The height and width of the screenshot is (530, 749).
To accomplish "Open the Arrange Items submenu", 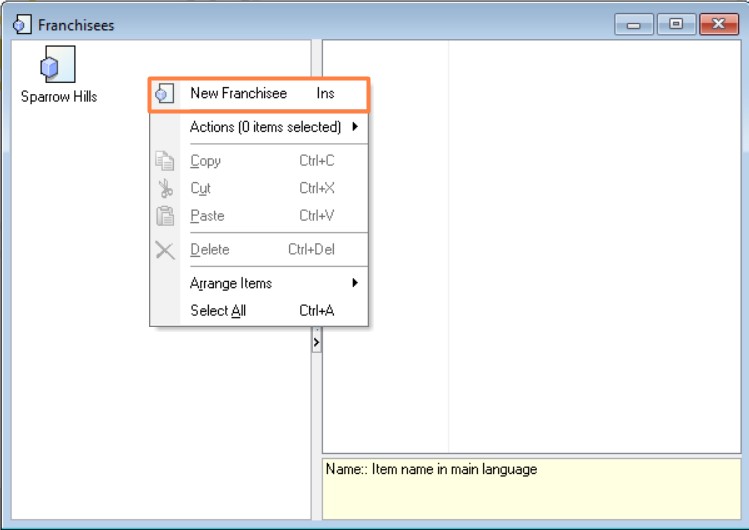I will pos(259,283).
